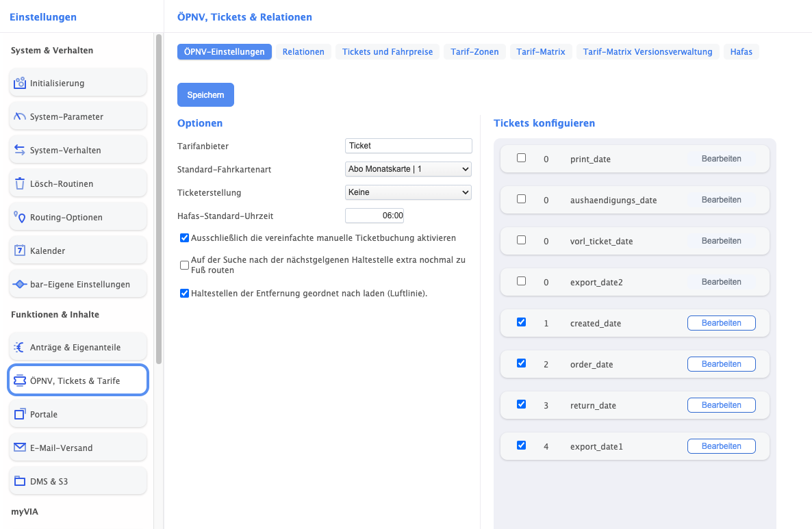Enable extra routing zu Fuß checkbox
Viewport: 812px width, 529px height.
point(184,265)
